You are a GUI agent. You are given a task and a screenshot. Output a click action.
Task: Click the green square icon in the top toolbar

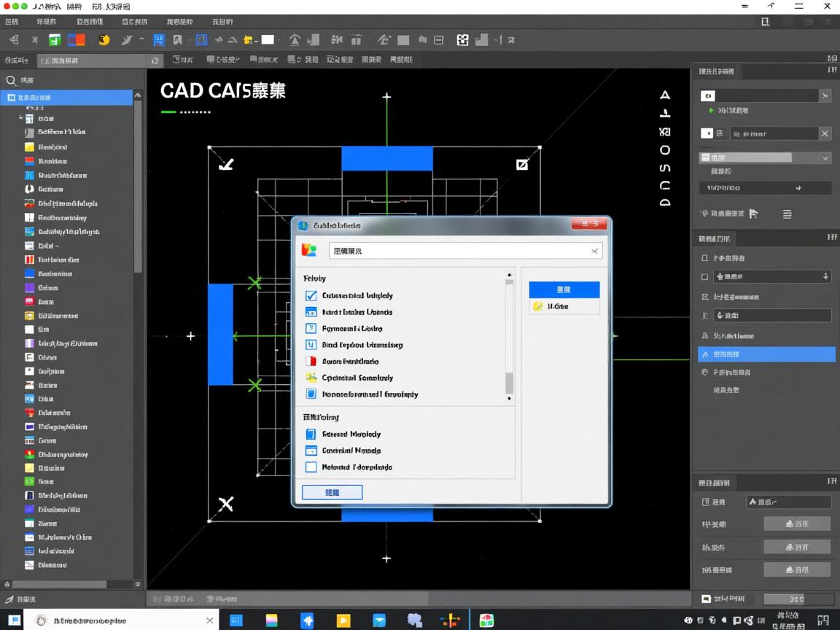tap(55, 40)
